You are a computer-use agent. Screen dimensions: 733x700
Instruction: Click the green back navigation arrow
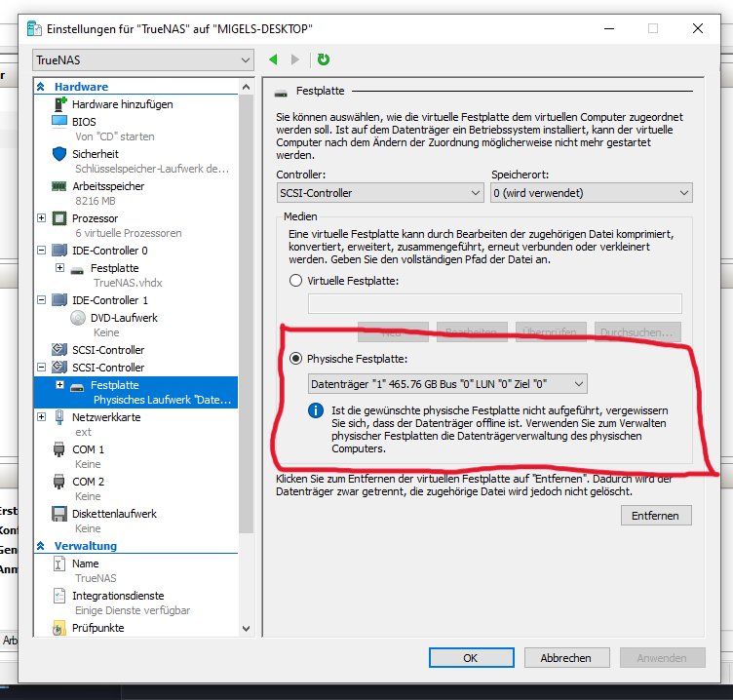pos(274,59)
